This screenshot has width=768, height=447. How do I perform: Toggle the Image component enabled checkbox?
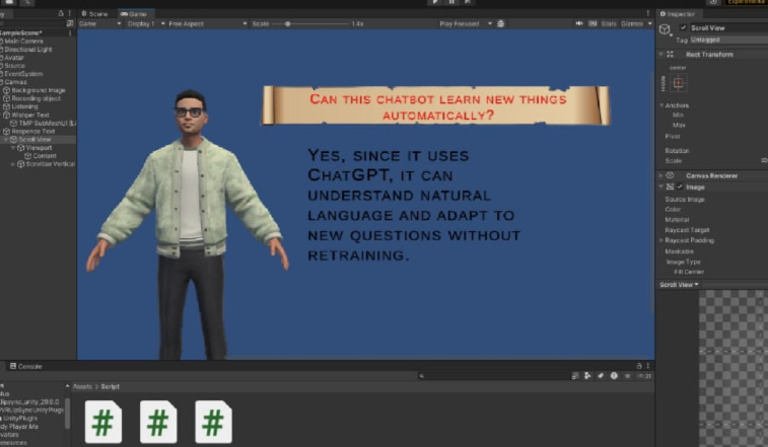pyautogui.click(x=680, y=187)
